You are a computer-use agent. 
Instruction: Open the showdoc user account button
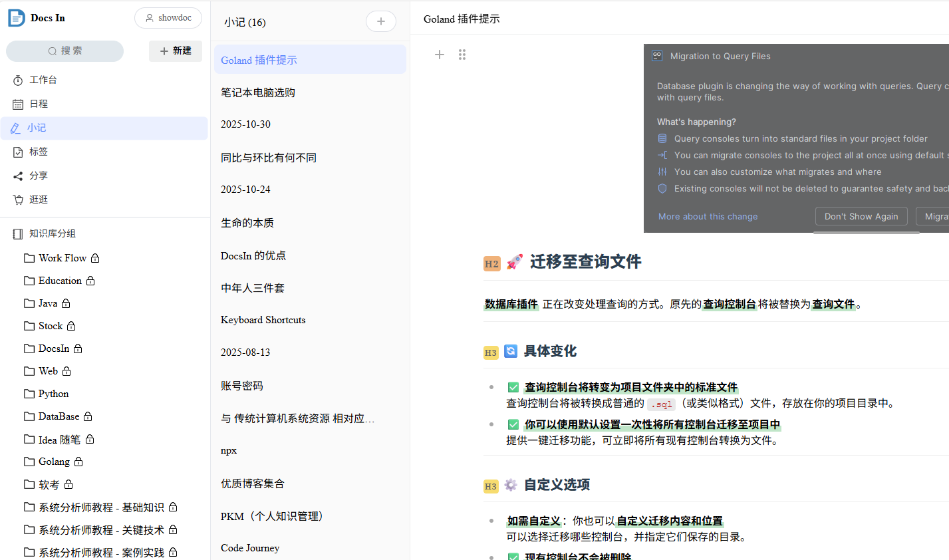pyautogui.click(x=168, y=18)
